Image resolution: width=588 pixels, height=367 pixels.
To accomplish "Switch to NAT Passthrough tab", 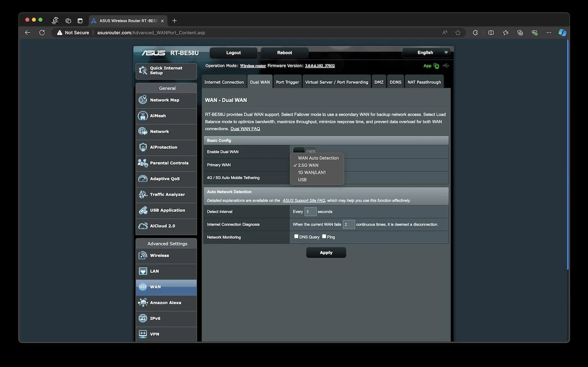I will coord(424,82).
